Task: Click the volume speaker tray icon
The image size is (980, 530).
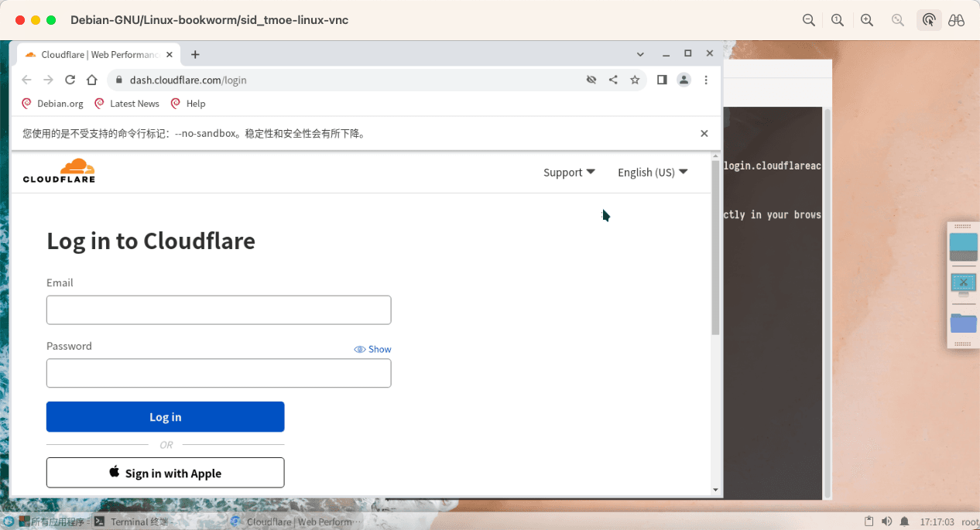Action: coord(887,521)
